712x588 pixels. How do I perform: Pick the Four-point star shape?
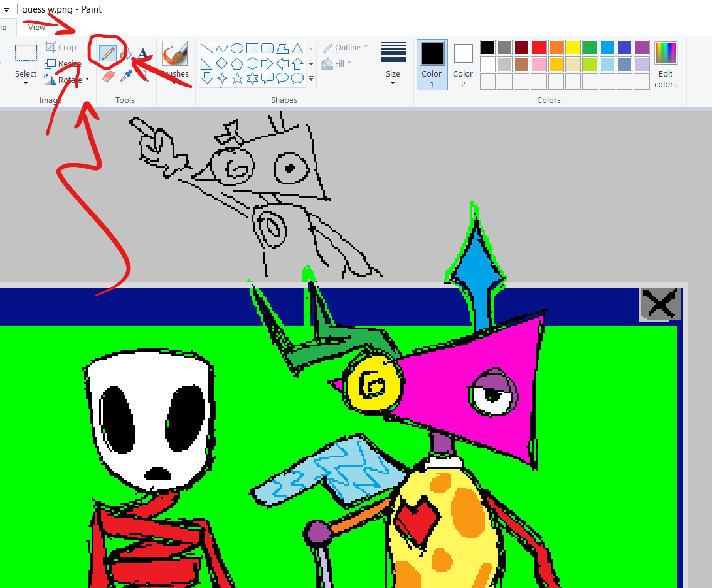(221, 78)
